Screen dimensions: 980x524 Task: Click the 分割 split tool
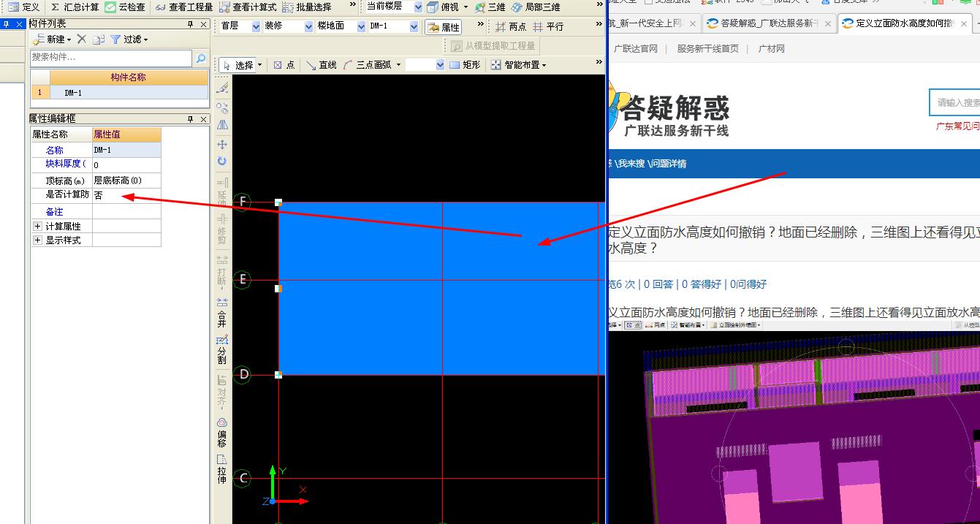point(221,349)
